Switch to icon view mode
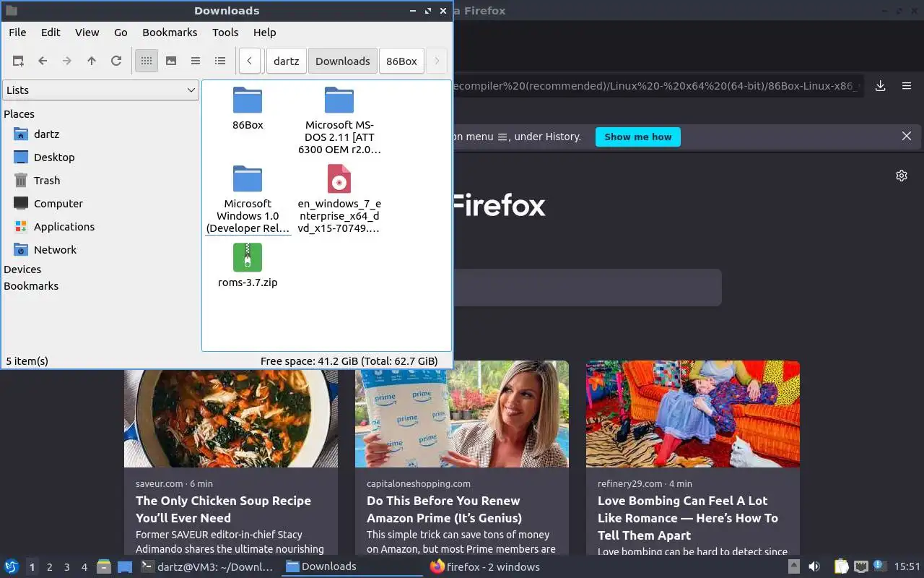The width and height of the screenshot is (924, 578). (147, 61)
